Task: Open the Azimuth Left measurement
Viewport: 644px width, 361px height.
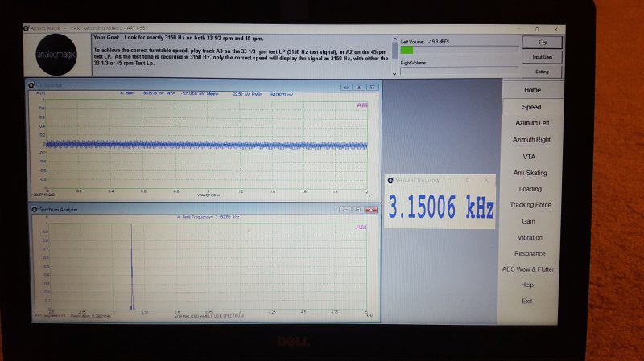Action: (532, 123)
